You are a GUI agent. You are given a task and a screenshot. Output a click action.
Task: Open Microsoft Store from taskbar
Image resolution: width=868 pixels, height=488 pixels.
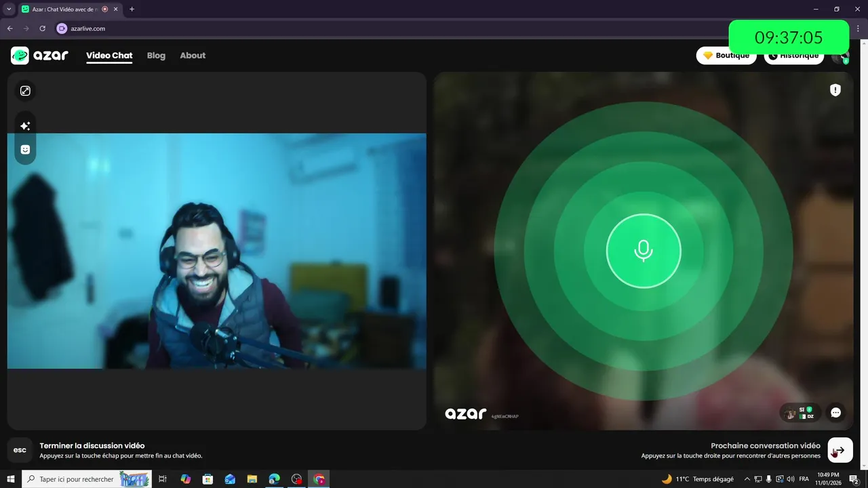208,479
